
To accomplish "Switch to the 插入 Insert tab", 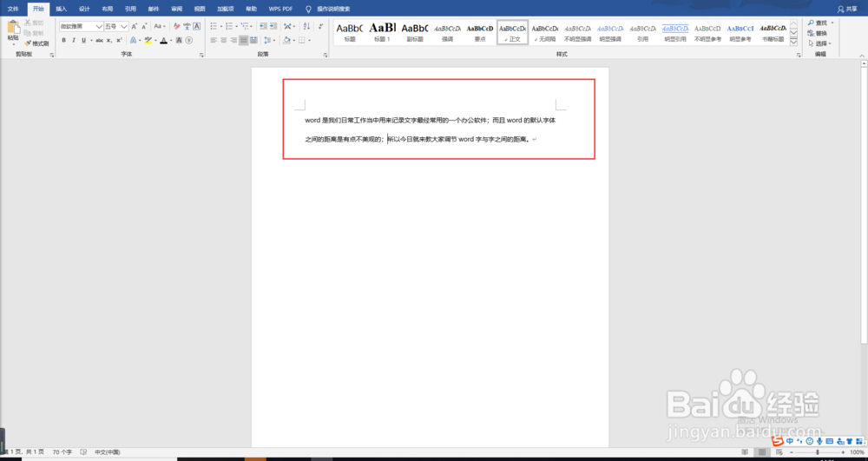I will (62, 9).
